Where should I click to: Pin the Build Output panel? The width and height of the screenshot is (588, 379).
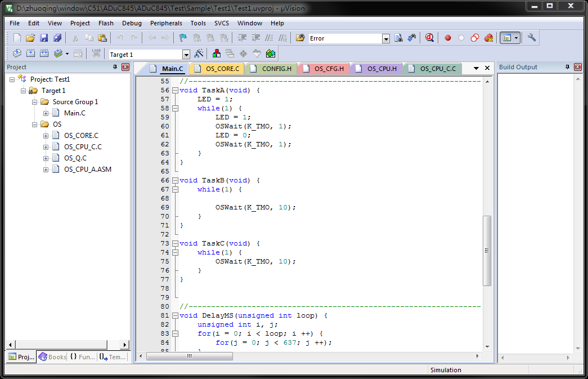[x=567, y=66]
